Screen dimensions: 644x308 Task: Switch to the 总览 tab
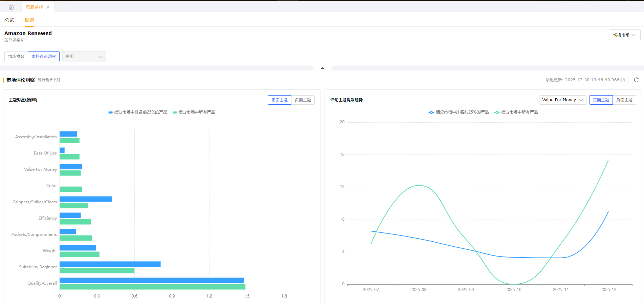(9, 20)
